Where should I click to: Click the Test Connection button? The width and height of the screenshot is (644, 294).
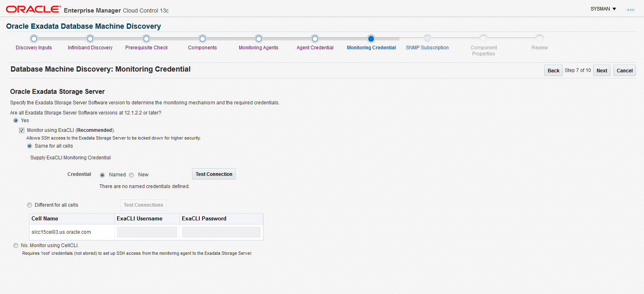[214, 174]
